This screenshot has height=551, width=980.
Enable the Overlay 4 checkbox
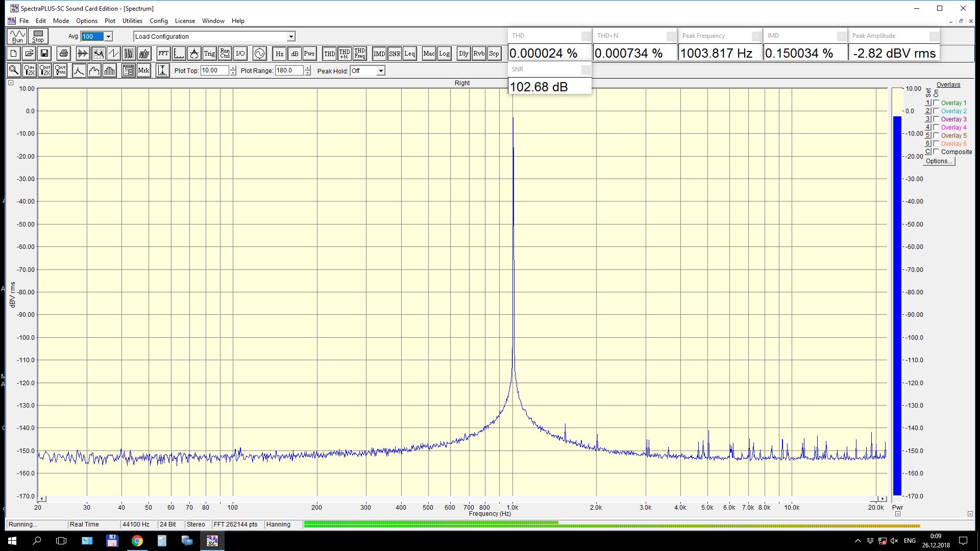(936, 127)
